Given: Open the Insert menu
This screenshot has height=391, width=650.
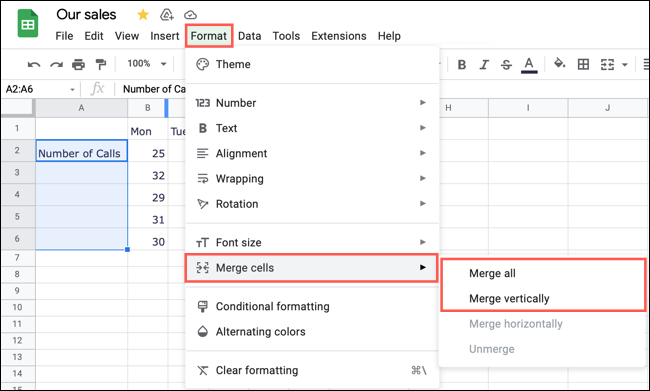Looking at the screenshot, I should (x=165, y=36).
